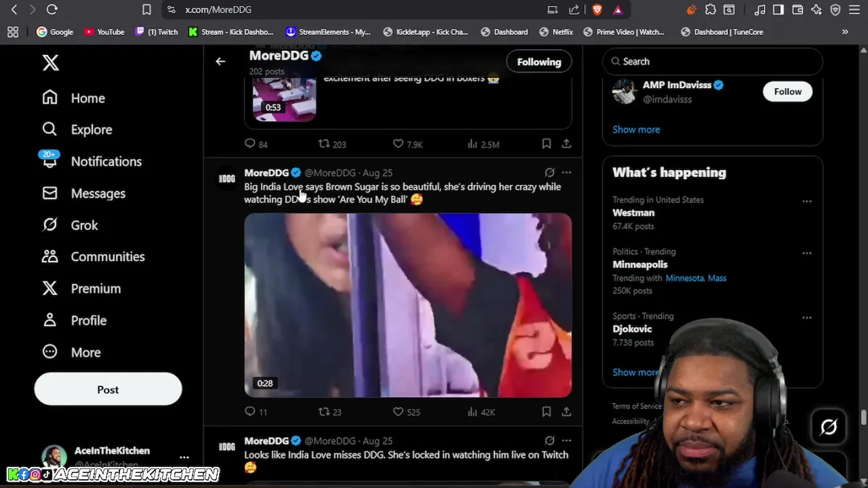The image size is (868, 488).
Task: Open more options for Minneapolis trend
Action: [x=806, y=253]
